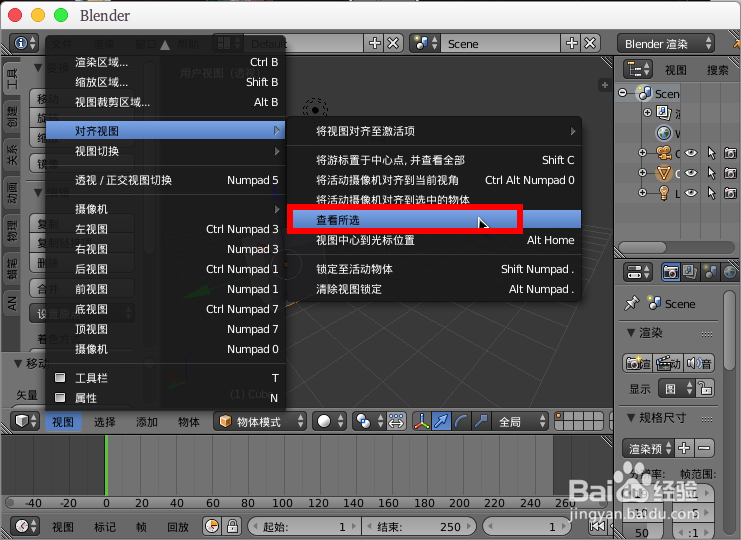The height and width of the screenshot is (540, 741).
Task: Delete the active Scene
Action: [x=590, y=43]
